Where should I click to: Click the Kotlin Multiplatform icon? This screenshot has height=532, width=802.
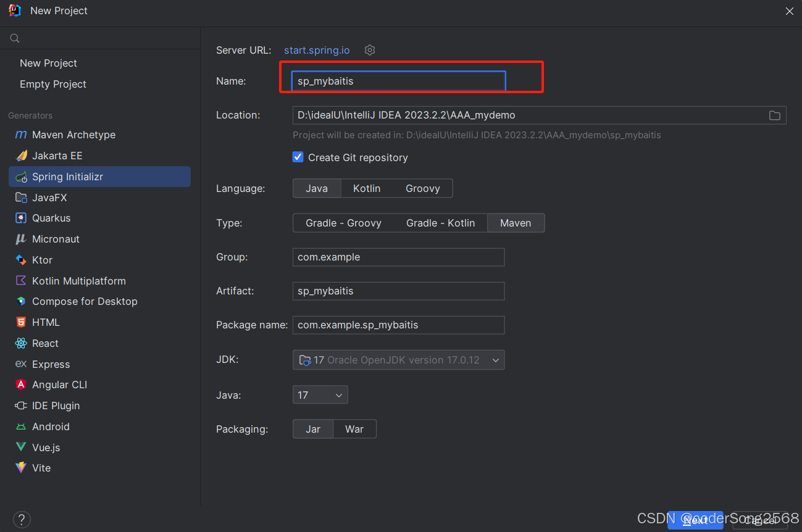click(x=21, y=281)
